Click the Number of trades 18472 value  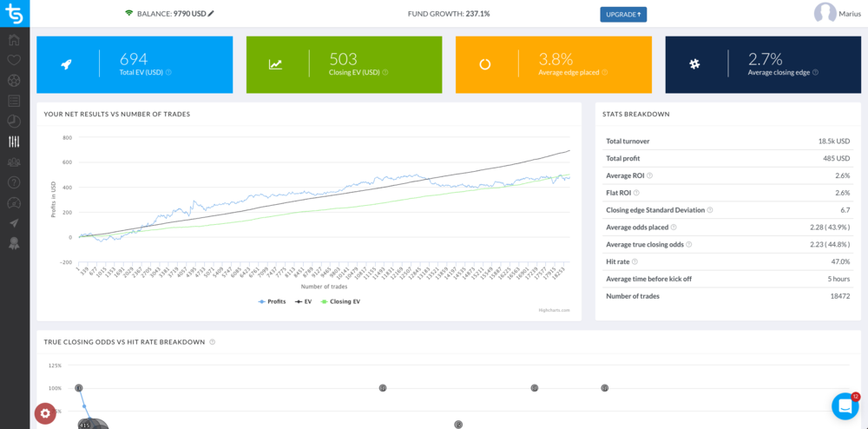pos(840,296)
